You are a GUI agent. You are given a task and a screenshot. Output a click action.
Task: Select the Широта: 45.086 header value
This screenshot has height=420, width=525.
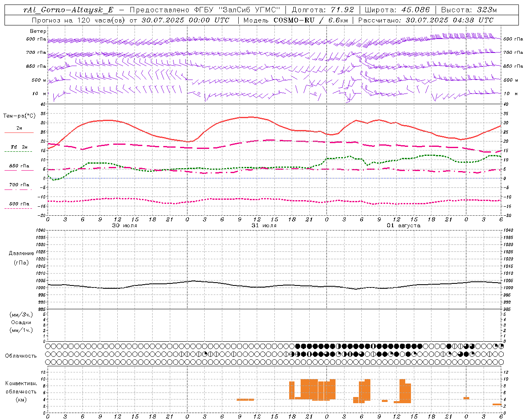point(397,10)
